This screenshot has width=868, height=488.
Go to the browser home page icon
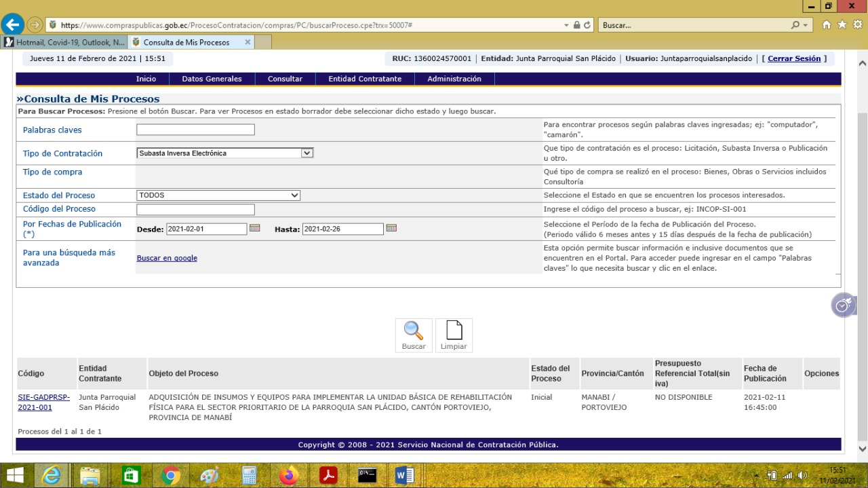[x=827, y=25]
